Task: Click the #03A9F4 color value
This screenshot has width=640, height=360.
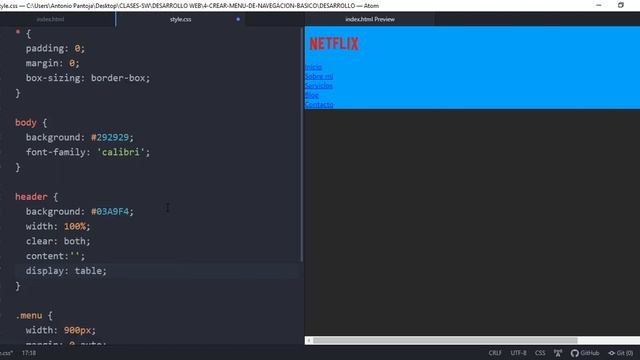Action: [x=110, y=212]
